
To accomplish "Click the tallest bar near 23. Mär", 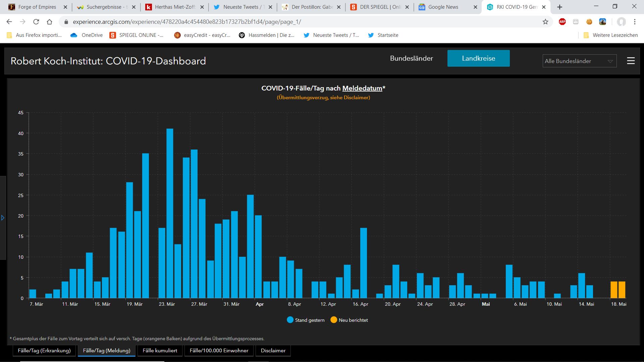I will click(170, 213).
